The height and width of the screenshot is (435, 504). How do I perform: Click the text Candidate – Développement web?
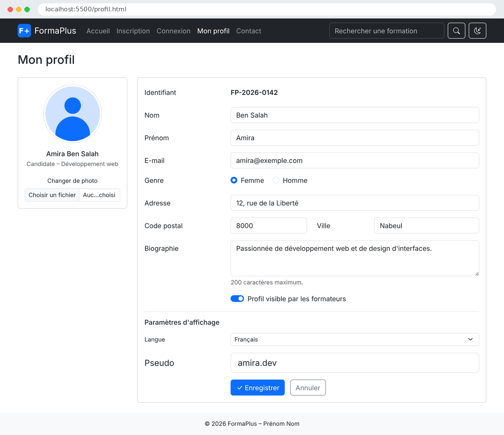pyautogui.click(x=72, y=164)
